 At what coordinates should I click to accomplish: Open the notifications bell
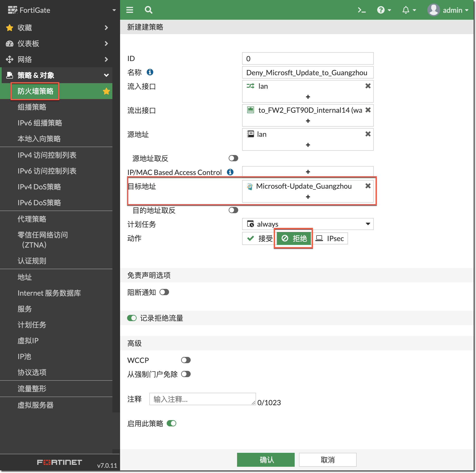point(406,10)
